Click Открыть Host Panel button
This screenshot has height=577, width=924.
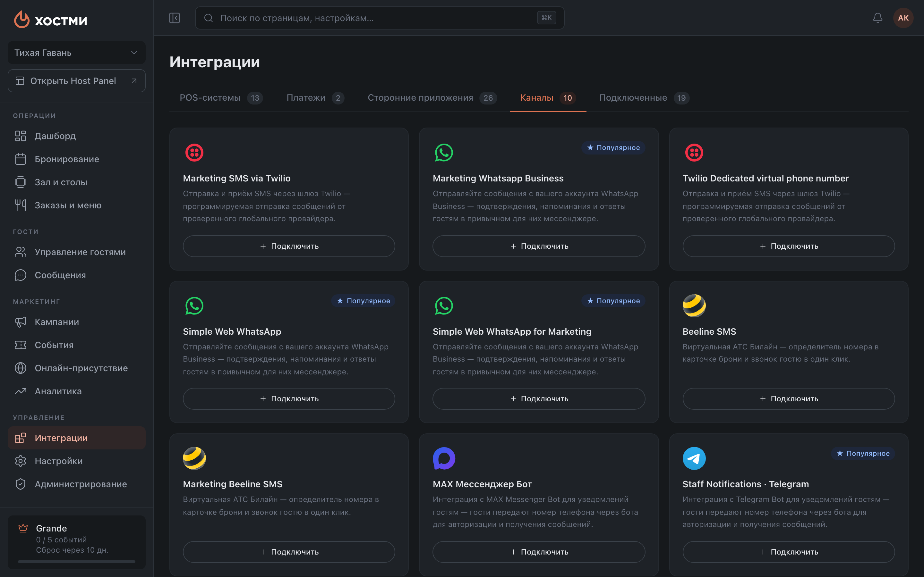(x=76, y=81)
